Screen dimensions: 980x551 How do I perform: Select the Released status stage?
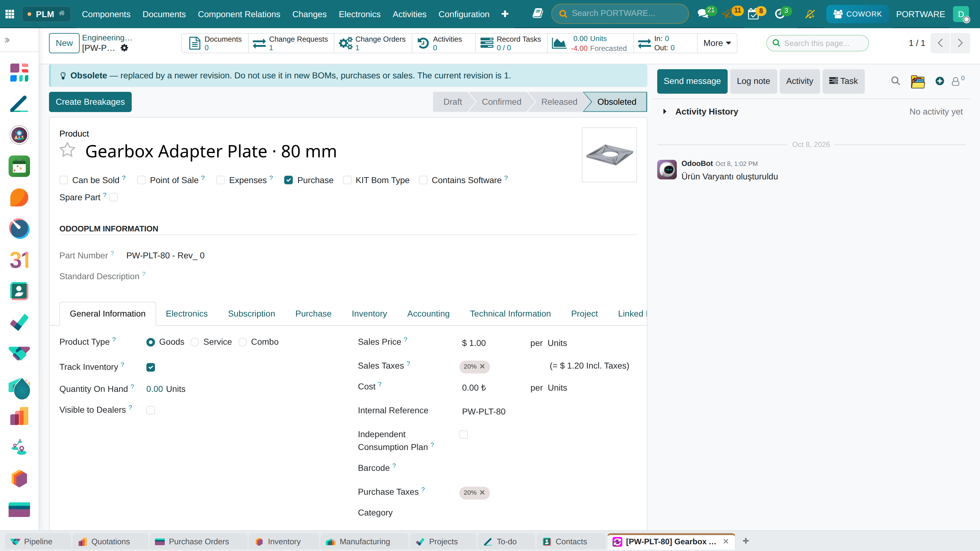click(x=559, y=102)
